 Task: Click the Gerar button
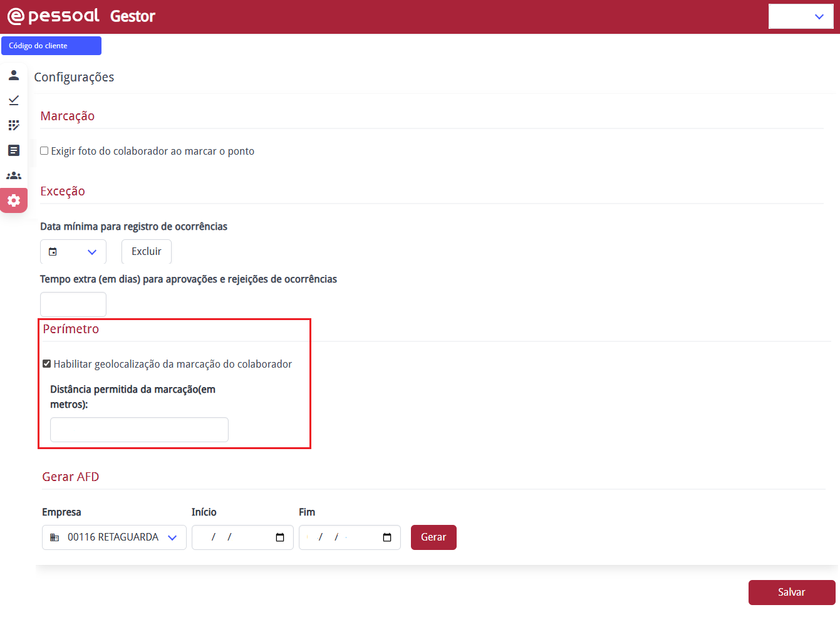coord(433,537)
